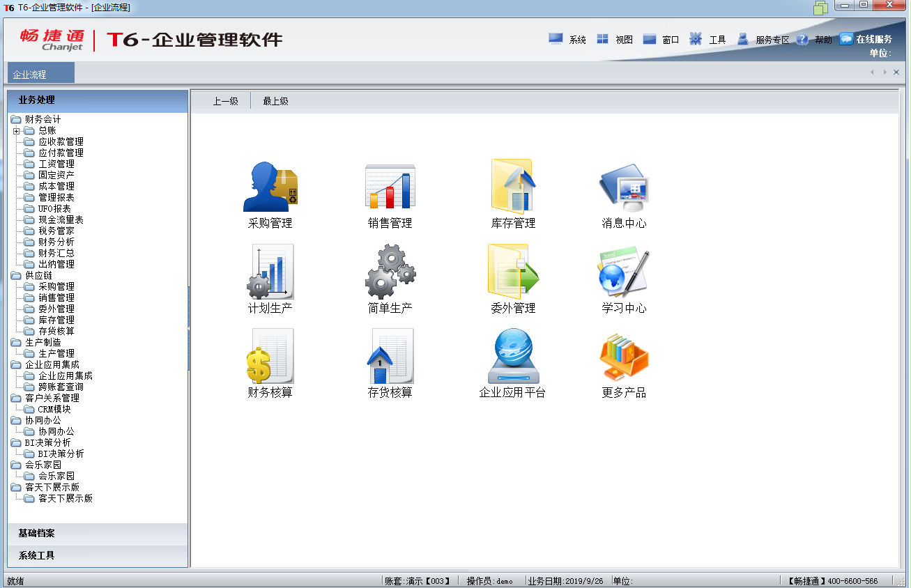Viewport: 911px width, 588px height.
Task: Click 【畅捷通】400-6600-566 in status bar
Action: (x=833, y=581)
